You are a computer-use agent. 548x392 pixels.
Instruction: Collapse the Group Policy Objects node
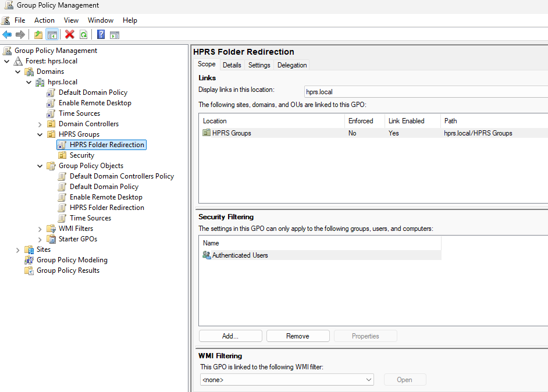point(40,166)
